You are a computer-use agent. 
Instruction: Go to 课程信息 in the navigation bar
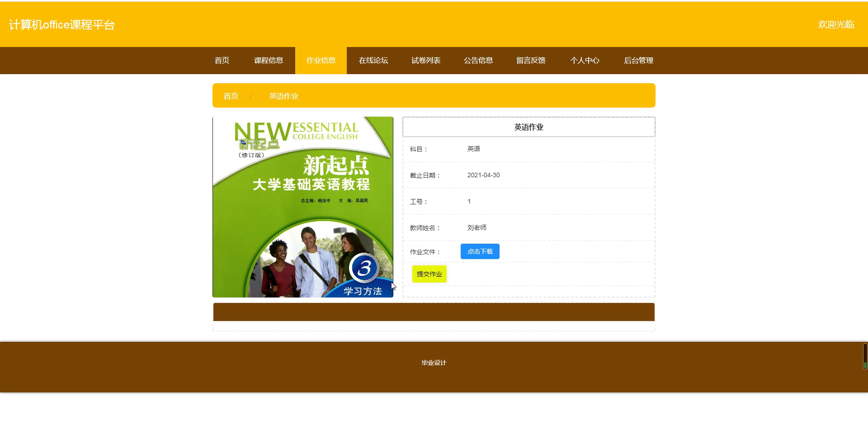[269, 61]
